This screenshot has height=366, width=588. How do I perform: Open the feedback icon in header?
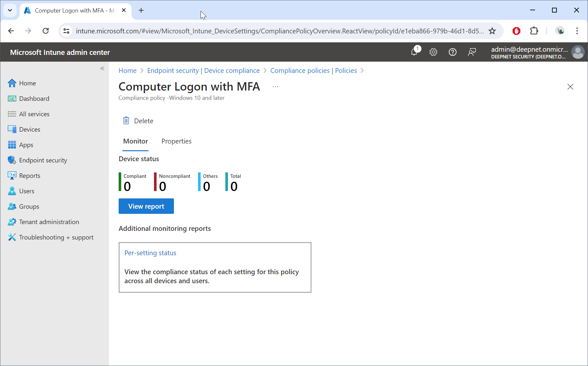coord(472,52)
